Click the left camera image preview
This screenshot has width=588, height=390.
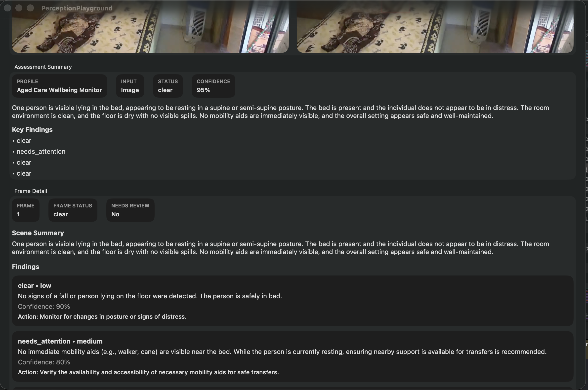[x=150, y=27]
